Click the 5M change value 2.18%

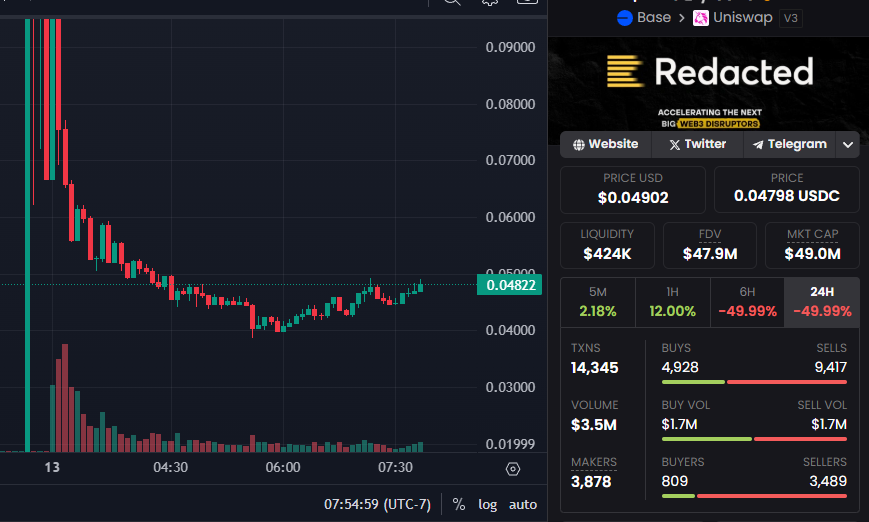click(x=597, y=311)
